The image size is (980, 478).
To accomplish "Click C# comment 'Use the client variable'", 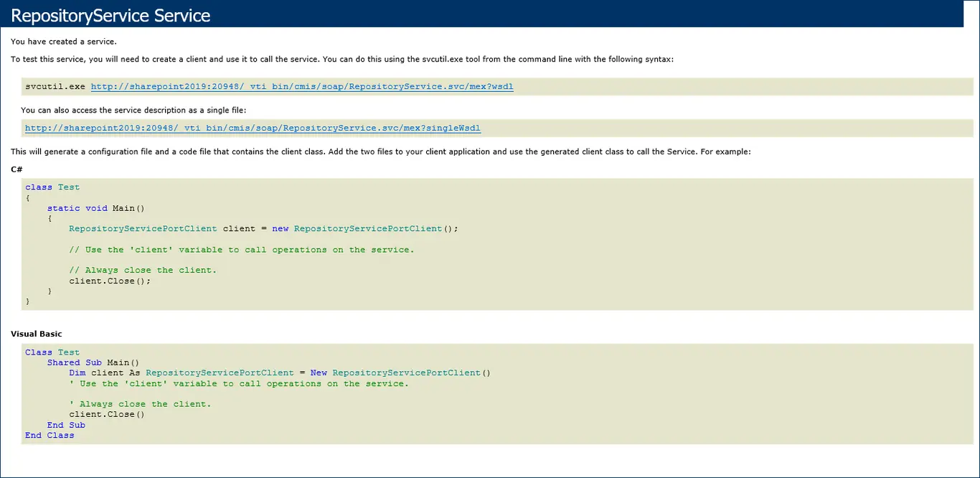I will coord(242,250).
